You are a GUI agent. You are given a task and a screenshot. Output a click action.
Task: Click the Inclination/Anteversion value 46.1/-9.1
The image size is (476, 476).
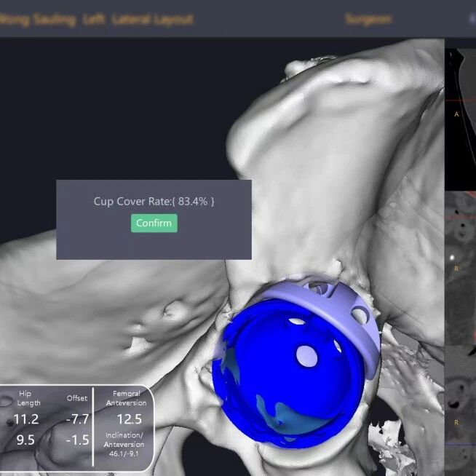[124, 454]
